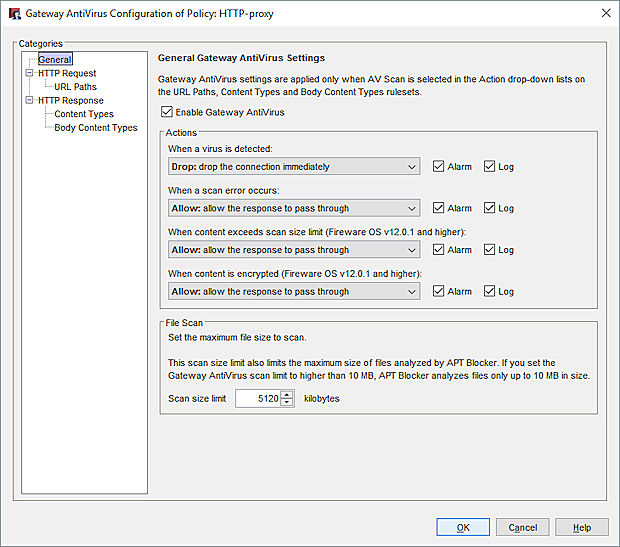Close the Gateway AntiVirus configuration dialog
Viewport: 620px width, 547px height.
(604, 13)
